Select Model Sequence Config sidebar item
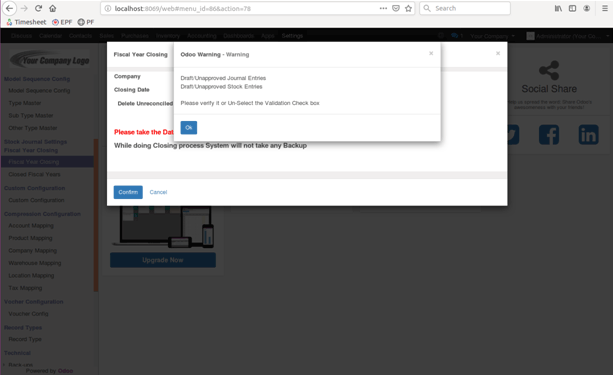 pyautogui.click(x=39, y=91)
